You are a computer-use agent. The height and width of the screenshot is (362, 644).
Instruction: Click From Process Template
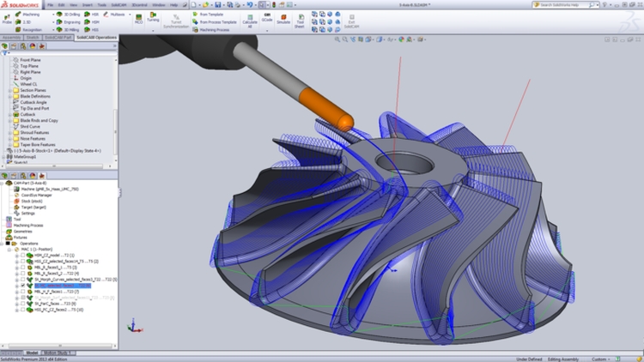coord(215,22)
